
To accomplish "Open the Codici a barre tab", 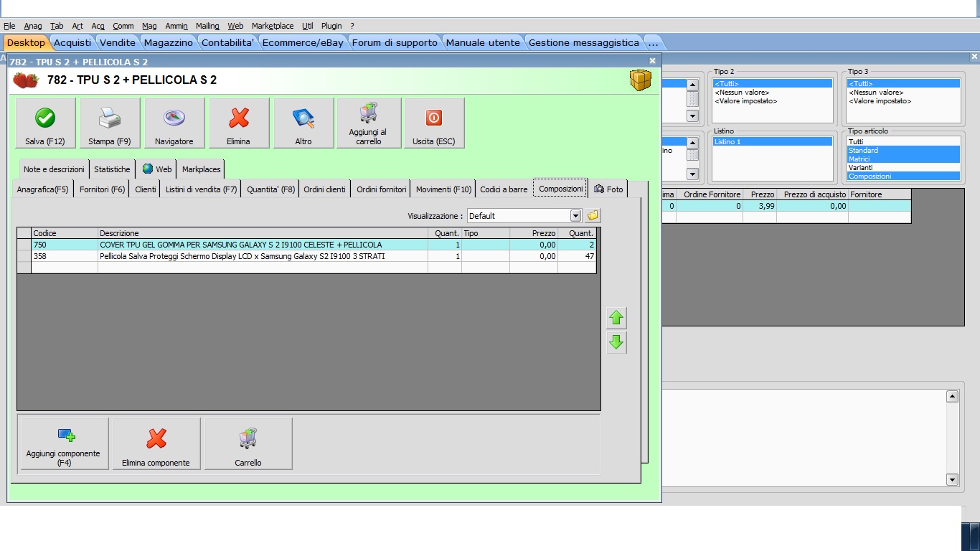I will pyautogui.click(x=504, y=189).
